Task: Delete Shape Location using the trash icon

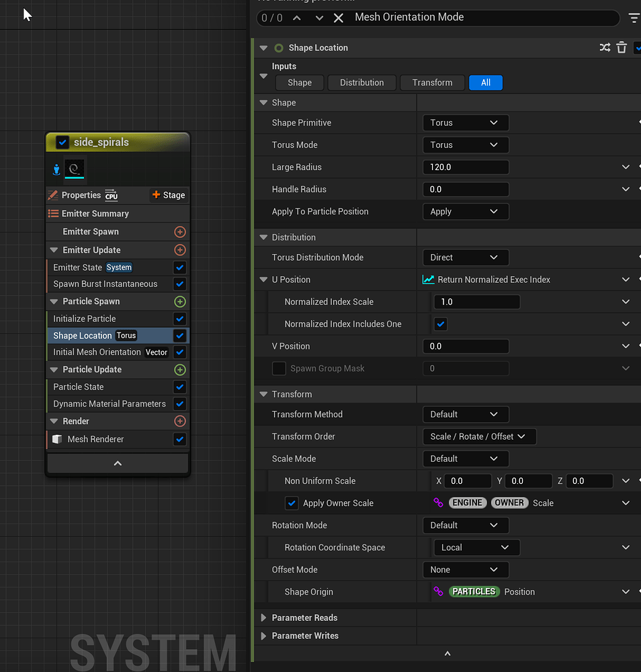Action: coord(622,48)
